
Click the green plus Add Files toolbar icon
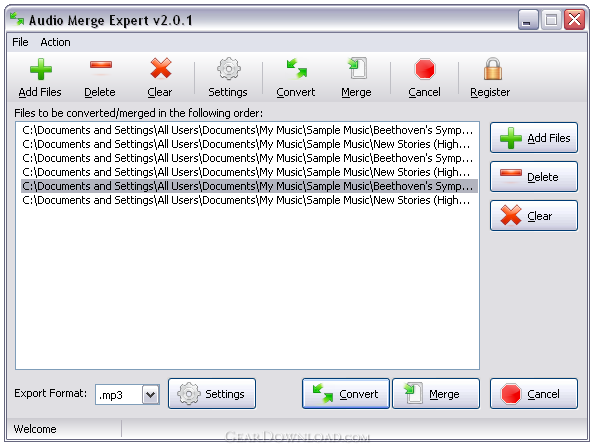click(40, 69)
